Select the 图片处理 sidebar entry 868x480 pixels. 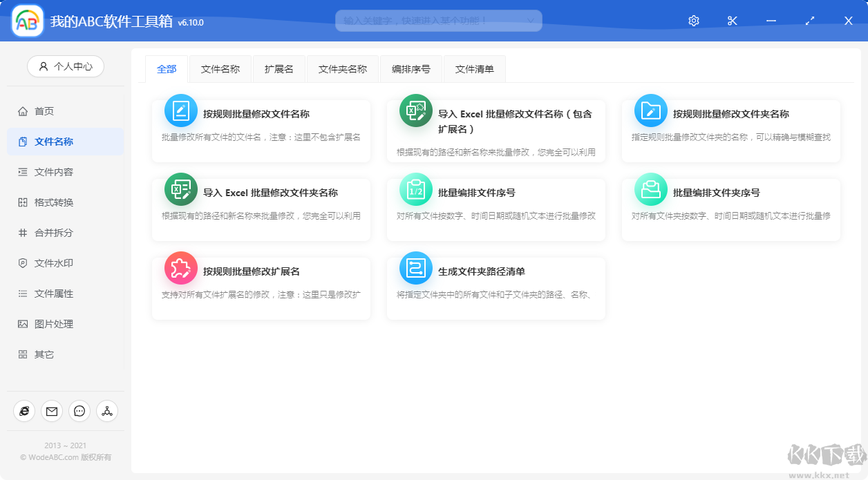click(x=45, y=323)
